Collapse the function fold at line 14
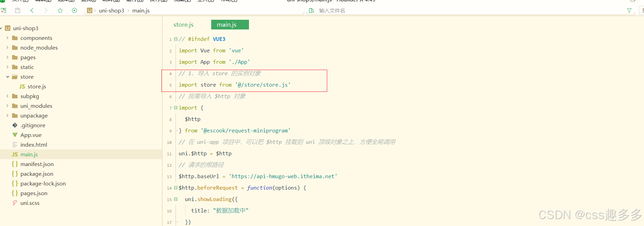The image size is (644, 226). (x=176, y=188)
